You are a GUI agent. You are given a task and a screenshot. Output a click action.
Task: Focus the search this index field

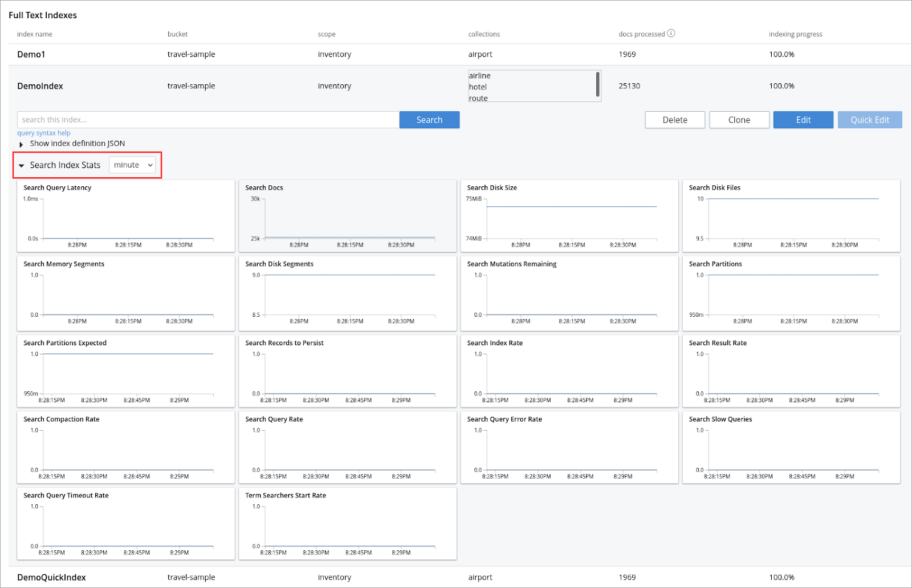[208, 120]
